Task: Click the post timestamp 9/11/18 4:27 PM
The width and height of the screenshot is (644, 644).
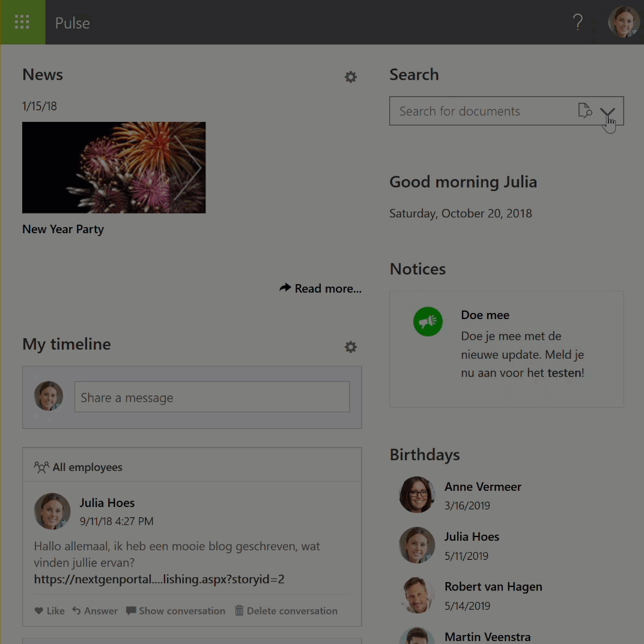Action: tap(117, 521)
